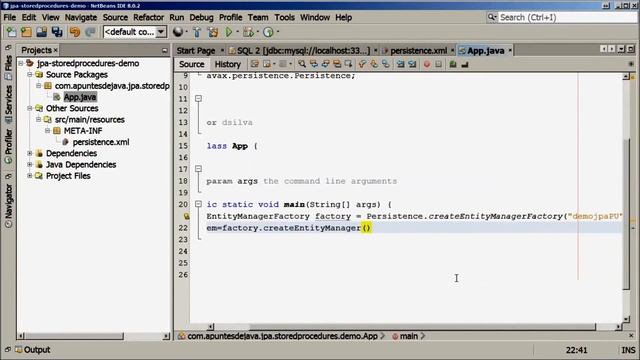Click the Open Project toolbar icon
640x360 pixels.
click(x=42, y=32)
